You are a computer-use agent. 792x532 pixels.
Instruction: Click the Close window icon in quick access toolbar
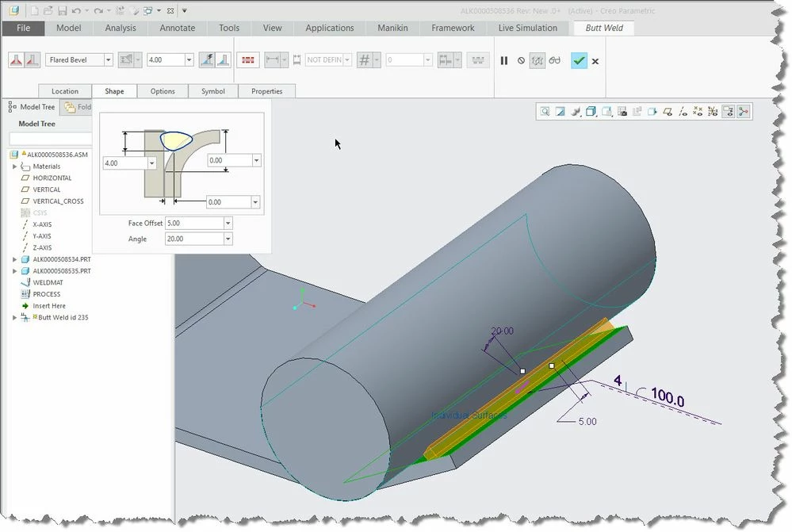click(170, 10)
